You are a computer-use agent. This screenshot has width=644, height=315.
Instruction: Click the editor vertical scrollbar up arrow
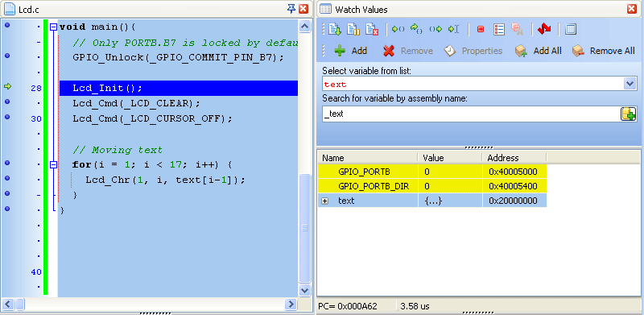[304, 27]
